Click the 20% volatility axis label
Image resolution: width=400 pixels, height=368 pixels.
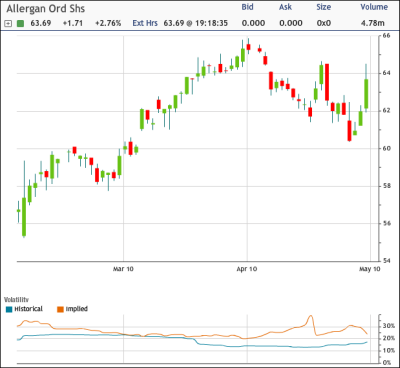coord(389,338)
